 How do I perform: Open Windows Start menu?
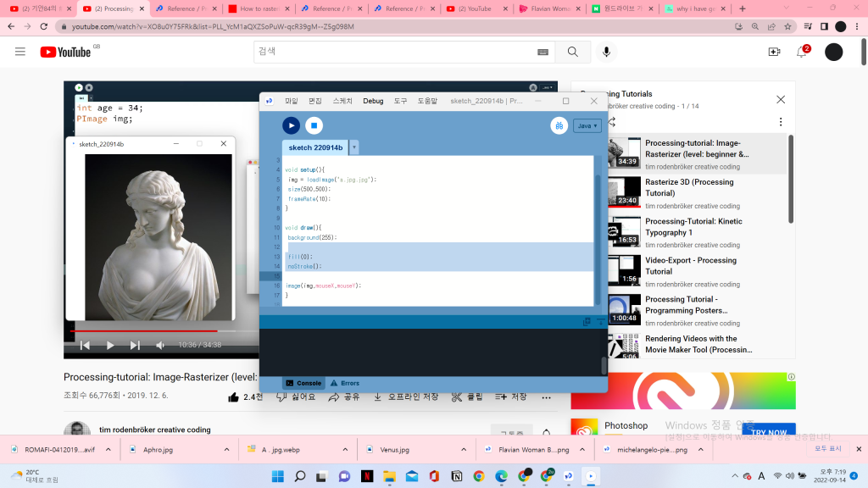pos(278,476)
